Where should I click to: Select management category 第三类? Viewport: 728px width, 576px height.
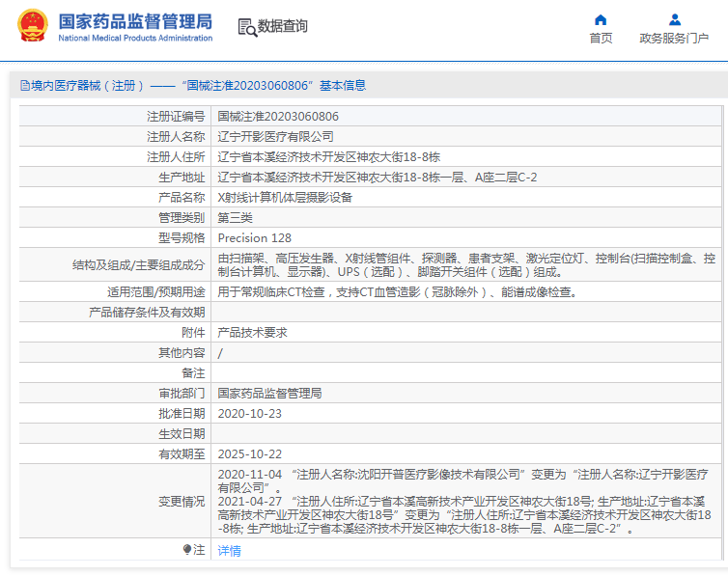(235, 218)
